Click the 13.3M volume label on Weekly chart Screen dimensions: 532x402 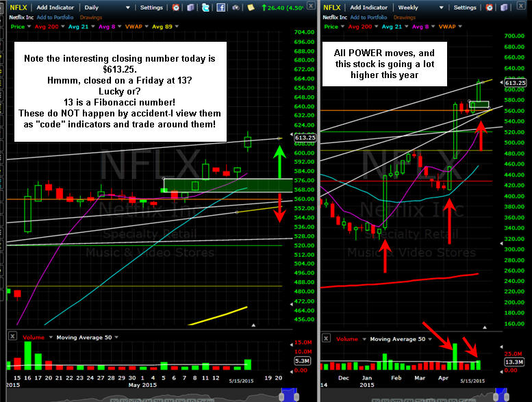pyautogui.click(x=514, y=362)
